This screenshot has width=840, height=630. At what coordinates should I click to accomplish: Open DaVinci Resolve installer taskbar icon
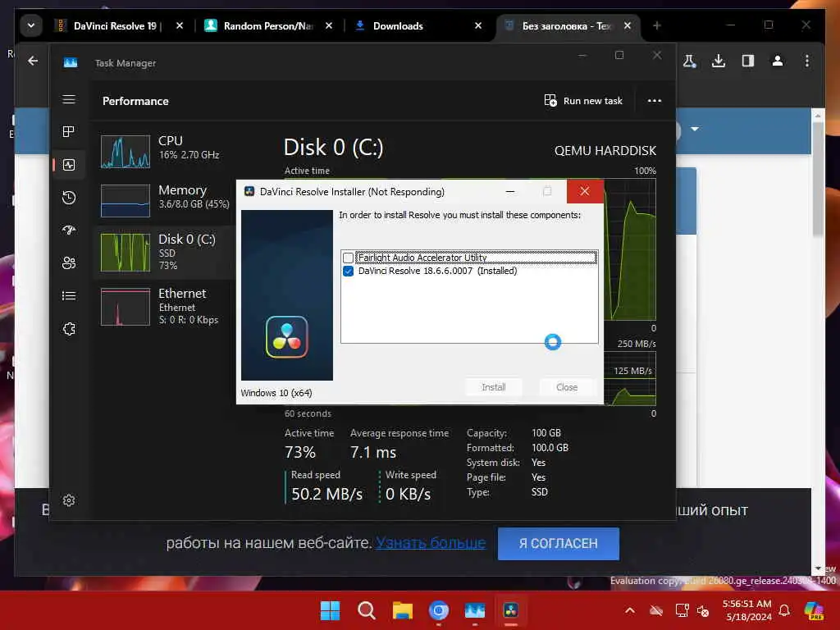[510, 610]
